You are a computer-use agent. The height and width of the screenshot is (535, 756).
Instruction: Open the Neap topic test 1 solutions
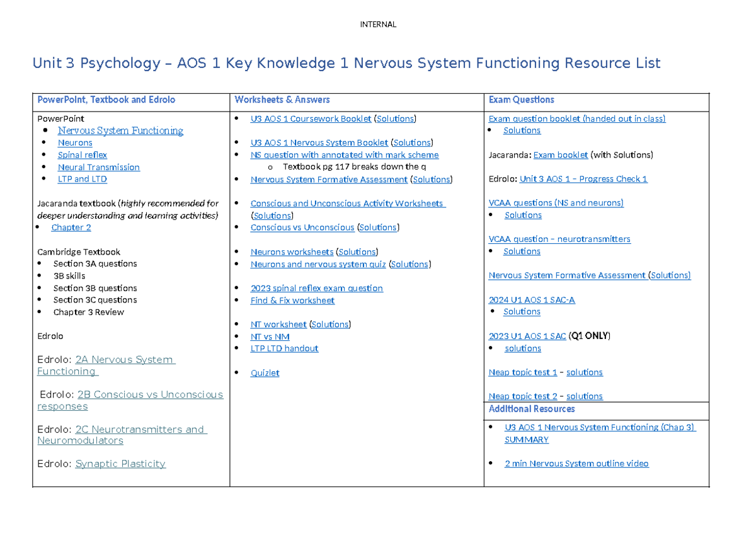point(584,372)
